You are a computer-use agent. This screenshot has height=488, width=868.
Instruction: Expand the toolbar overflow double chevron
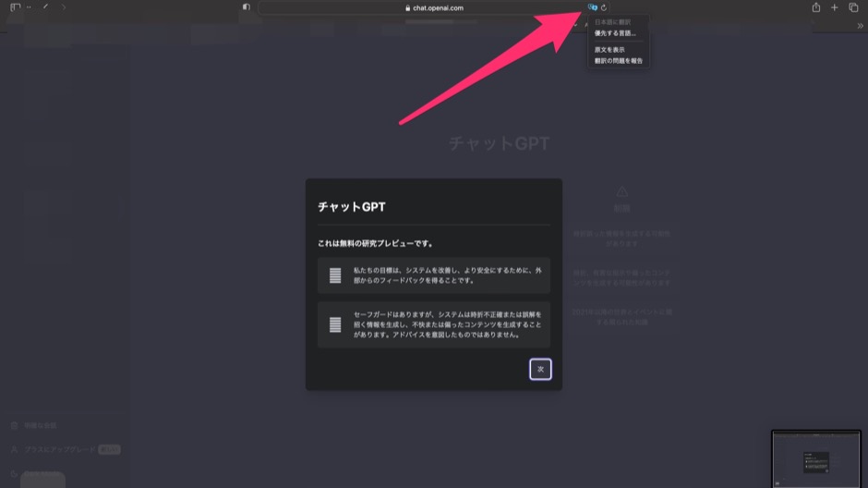pos(861,26)
